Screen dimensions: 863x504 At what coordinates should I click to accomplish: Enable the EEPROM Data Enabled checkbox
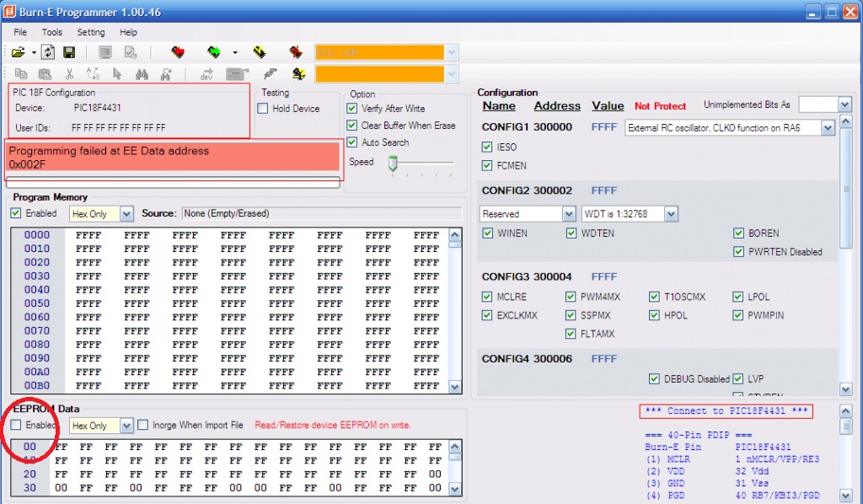tap(16, 425)
